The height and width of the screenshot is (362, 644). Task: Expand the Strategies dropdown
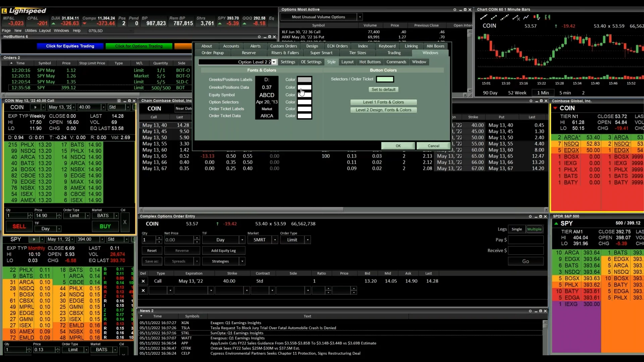[242, 261]
